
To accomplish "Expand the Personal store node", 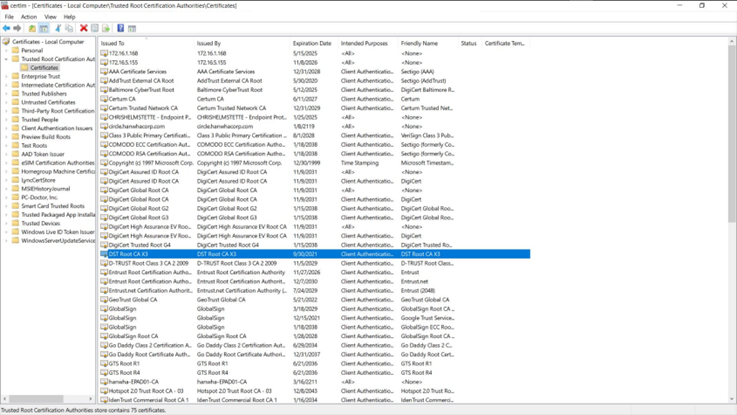I will click(6, 50).
